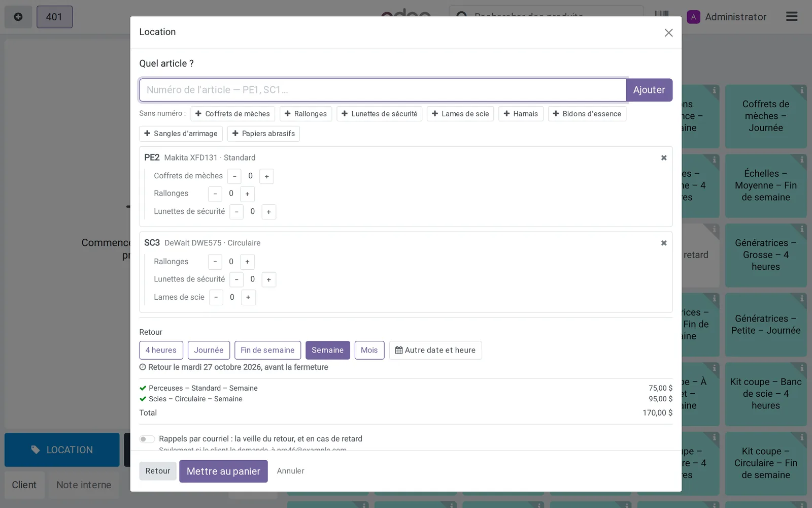Focus the article number input field
The width and height of the screenshot is (812, 508).
click(x=383, y=90)
